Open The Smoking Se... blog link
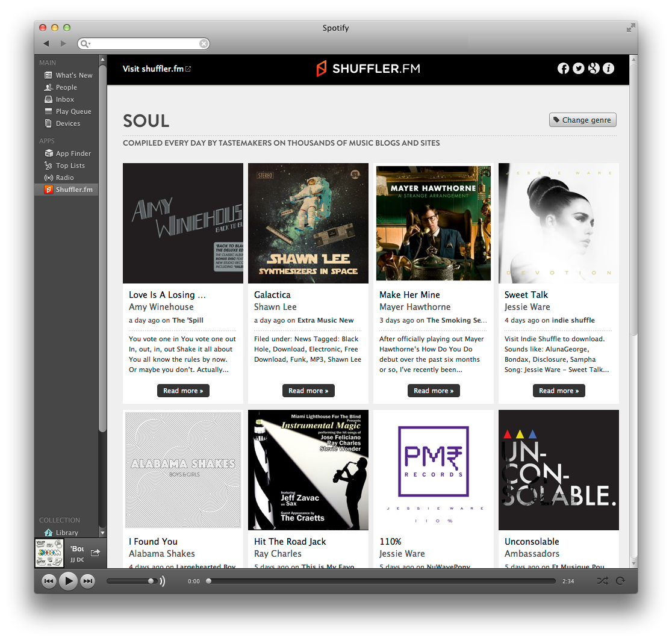672x641 pixels. (457, 320)
